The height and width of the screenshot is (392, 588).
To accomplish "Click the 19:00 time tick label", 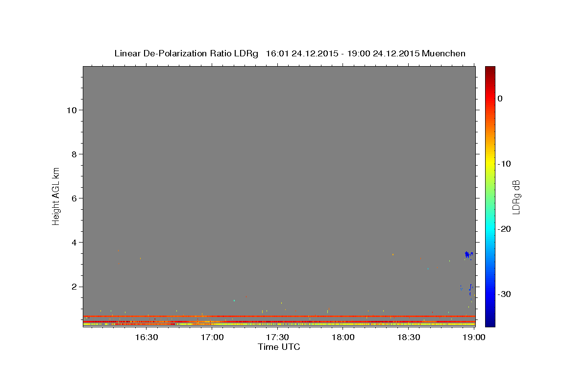I will coord(474,337).
